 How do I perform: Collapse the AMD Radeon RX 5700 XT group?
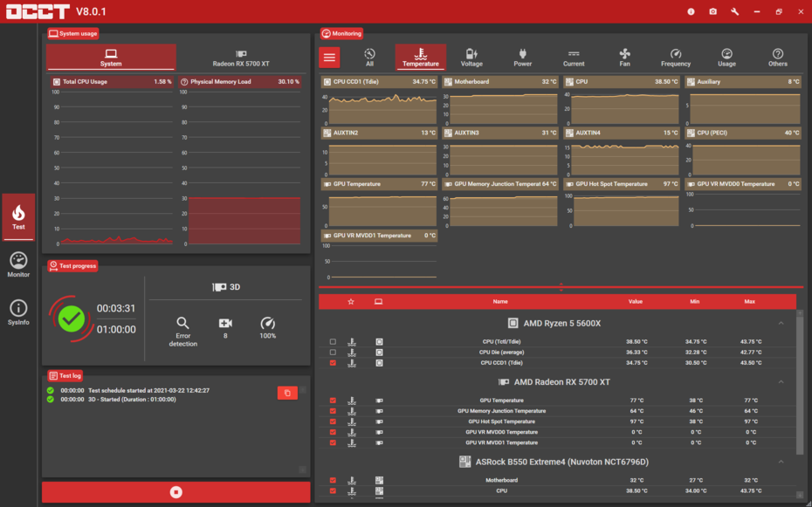[781, 382]
